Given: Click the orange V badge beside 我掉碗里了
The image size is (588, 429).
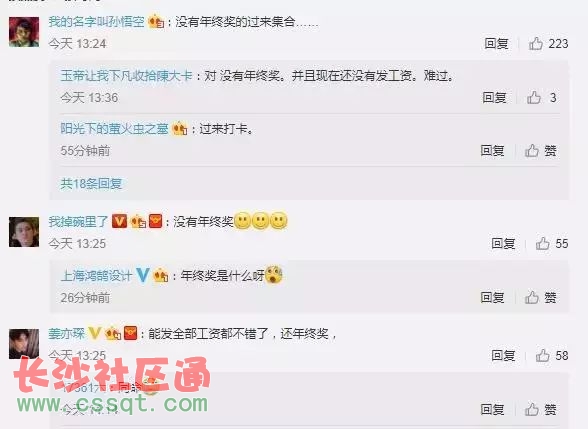Looking at the screenshot, I should pyautogui.click(x=120, y=221).
